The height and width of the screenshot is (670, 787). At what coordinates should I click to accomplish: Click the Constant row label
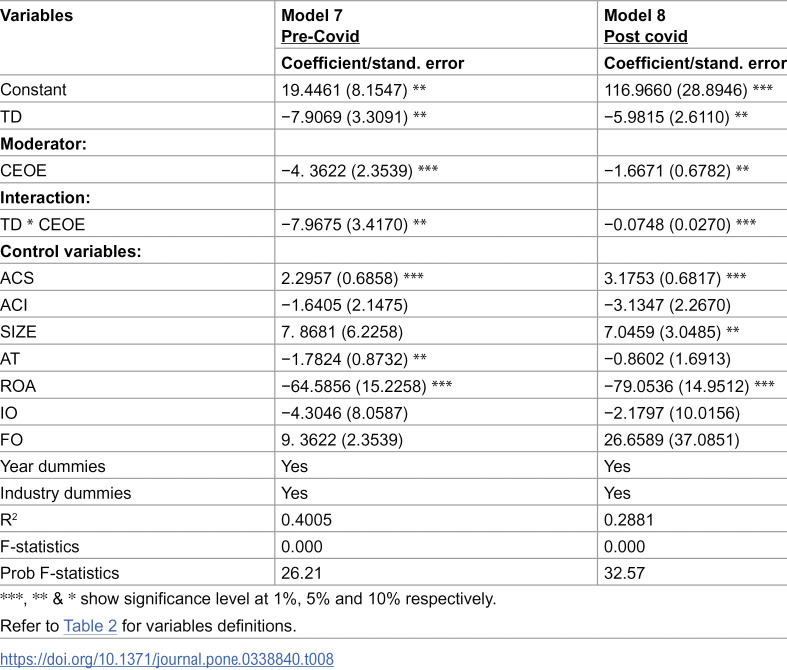33,89
